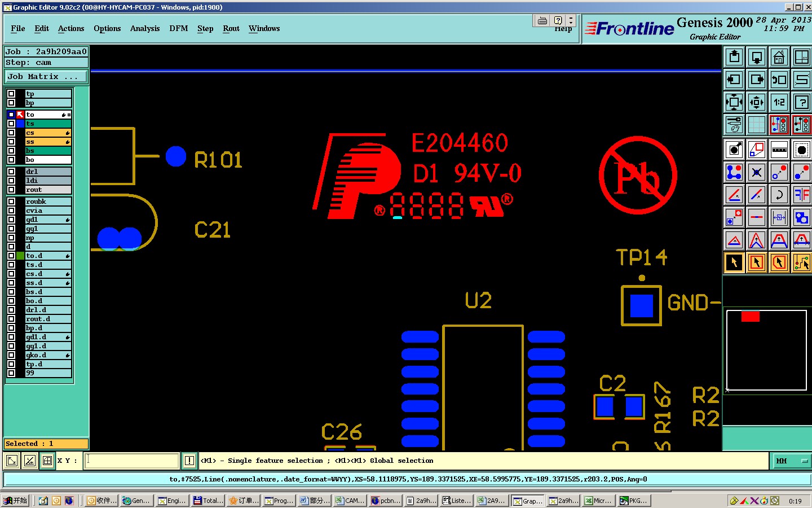Toggle the to.d layer checkbox
The width and height of the screenshot is (812, 508).
tap(11, 256)
